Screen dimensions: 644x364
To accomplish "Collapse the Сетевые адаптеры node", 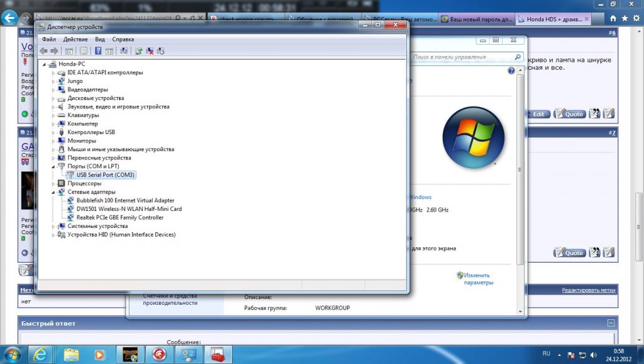I will click(x=53, y=192).
